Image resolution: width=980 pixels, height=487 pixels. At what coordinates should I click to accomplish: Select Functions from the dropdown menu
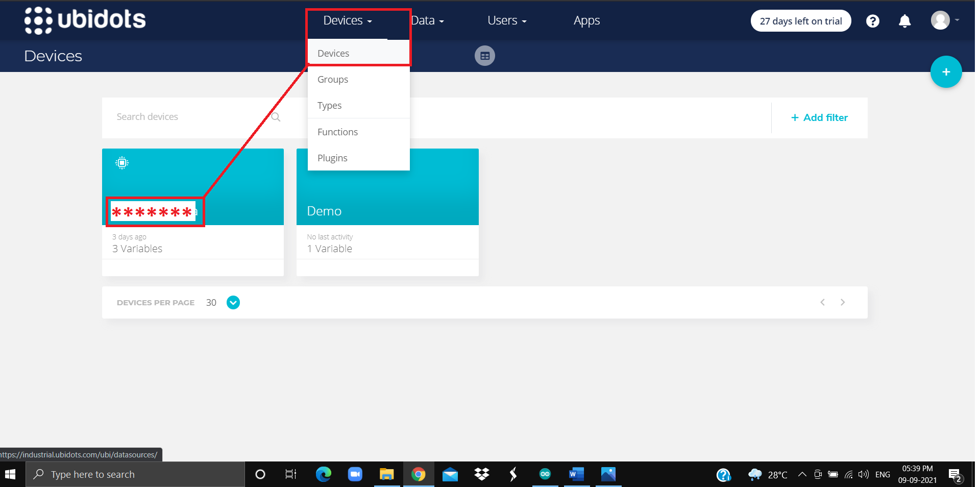pyautogui.click(x=359, y=132)
